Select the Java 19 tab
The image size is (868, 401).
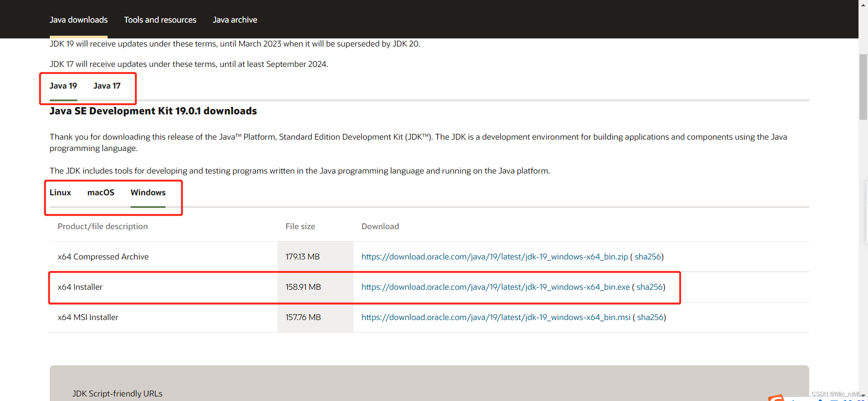click(x=63, y=86)
